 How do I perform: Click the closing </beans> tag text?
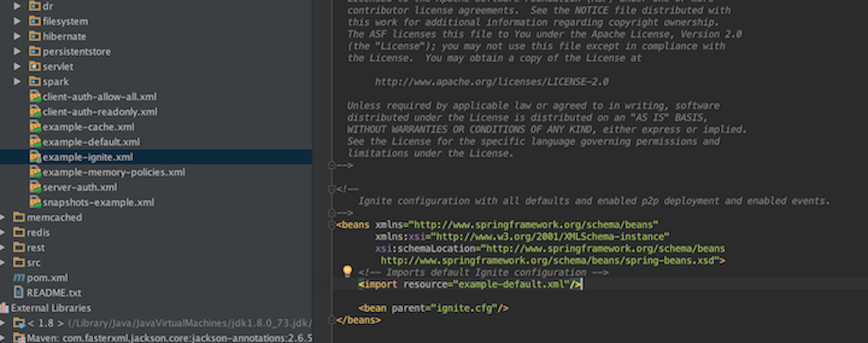tap(358, 321)
